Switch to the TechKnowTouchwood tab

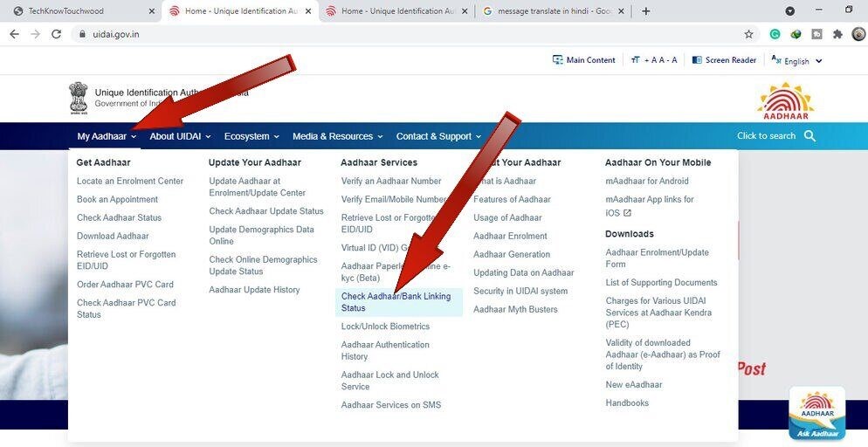tap(83, 11)
